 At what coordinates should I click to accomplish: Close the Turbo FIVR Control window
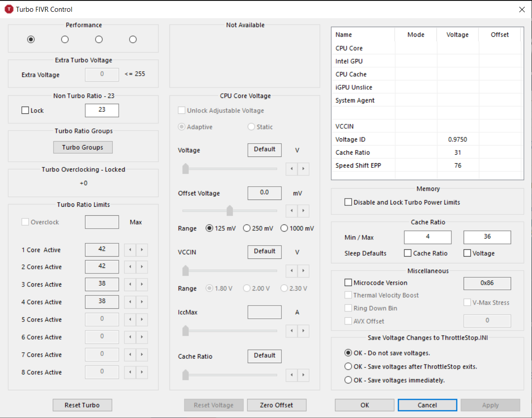pyautogui.click(x=522, y=10)
